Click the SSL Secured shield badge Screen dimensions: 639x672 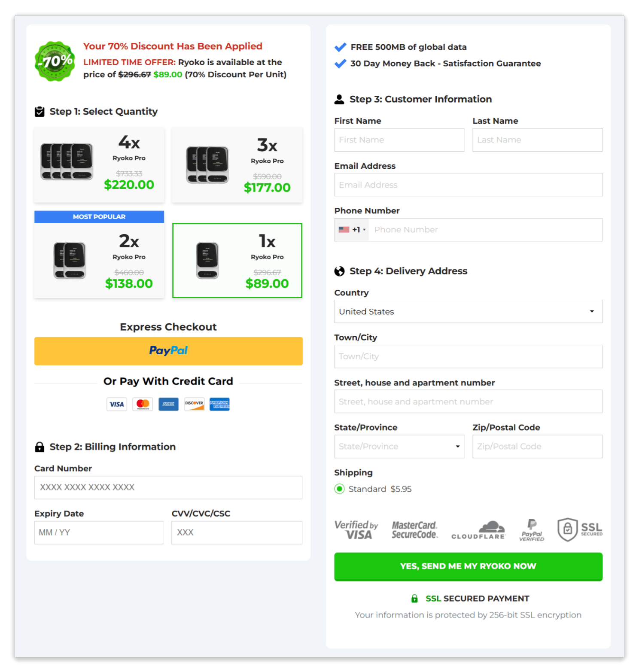(x=580, y=529)
